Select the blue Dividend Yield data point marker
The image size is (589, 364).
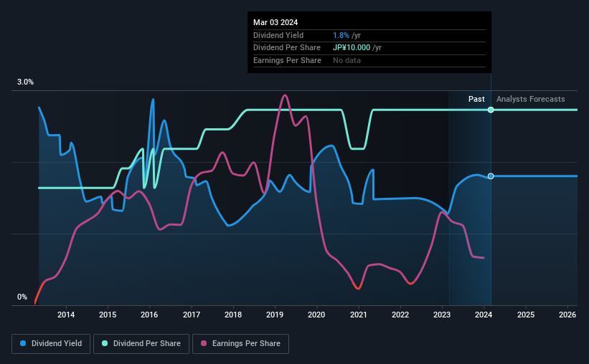491,176
